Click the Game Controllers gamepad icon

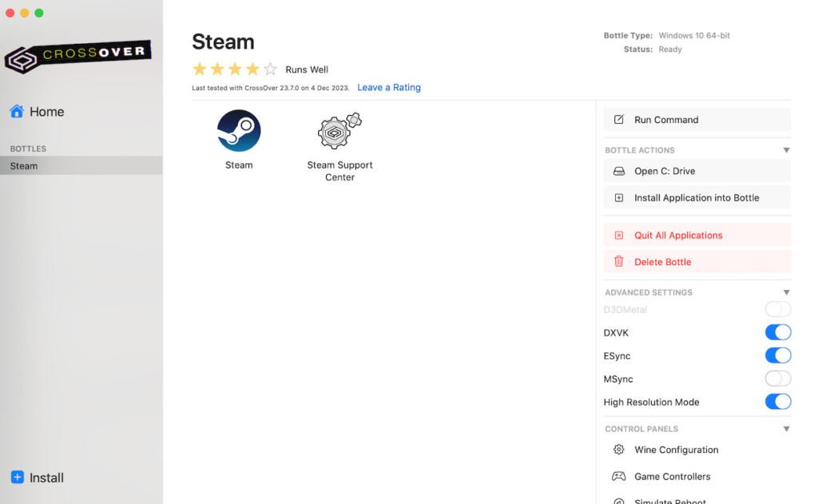tap(619, 476)
